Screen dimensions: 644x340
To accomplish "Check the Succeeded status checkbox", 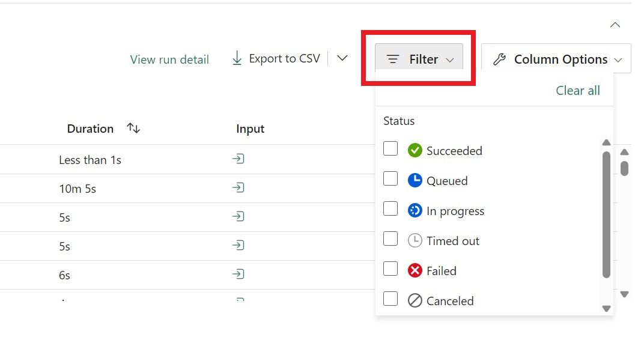I will click(390, 149).
